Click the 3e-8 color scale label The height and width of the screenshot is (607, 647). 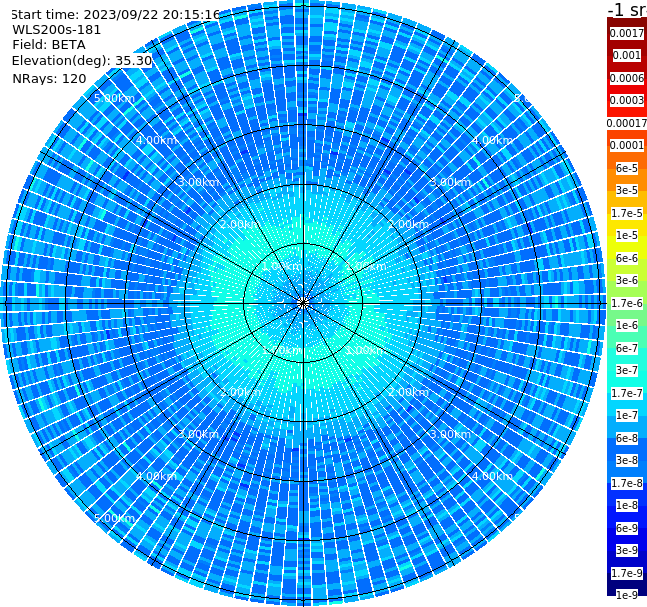pyautogui.click(x=627, y=460)
